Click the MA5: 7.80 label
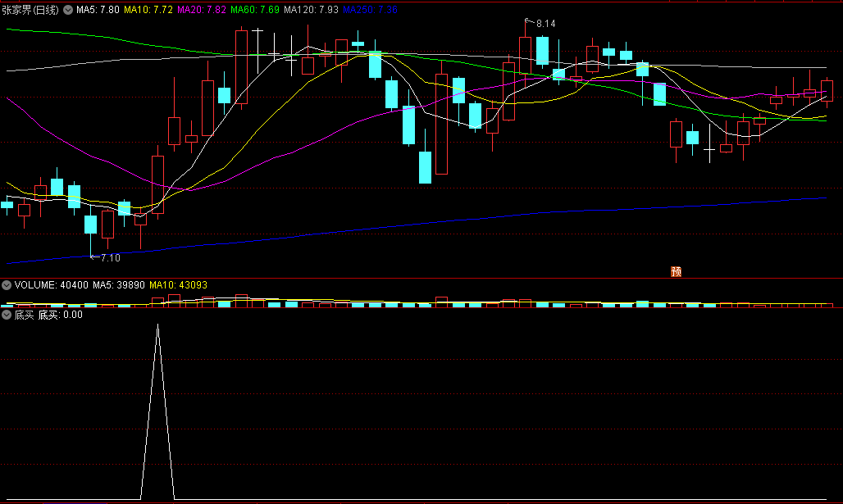 [x=98, y=10]
